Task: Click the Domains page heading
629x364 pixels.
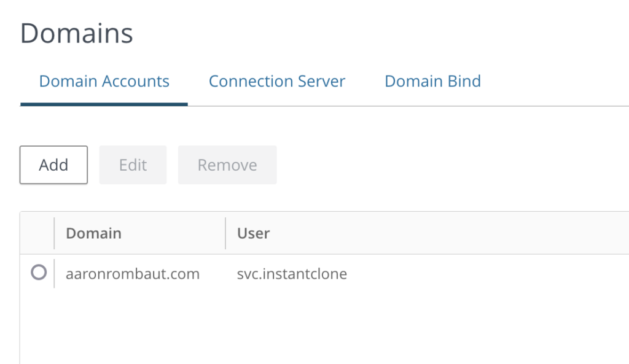Action: [77, 33]
